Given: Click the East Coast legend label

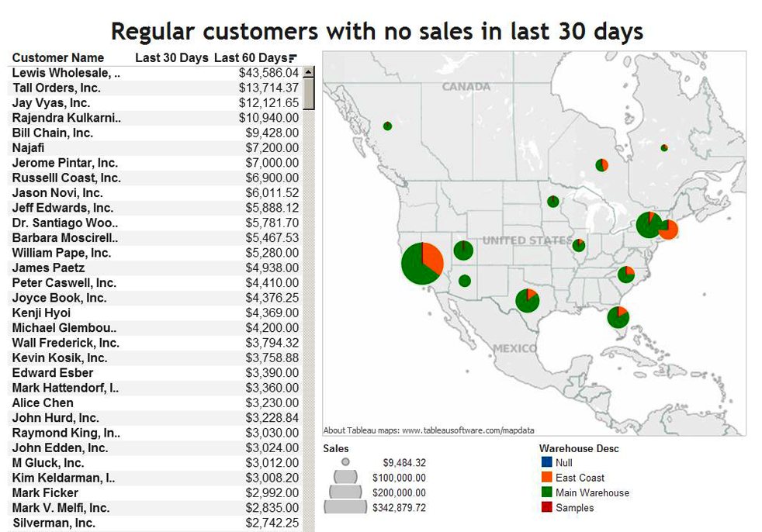Looking at the screenshot, I should (x=580, y=478).
